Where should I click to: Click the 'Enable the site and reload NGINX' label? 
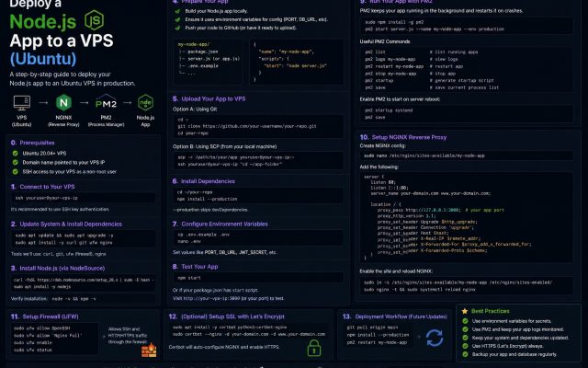tap(396, 271)
